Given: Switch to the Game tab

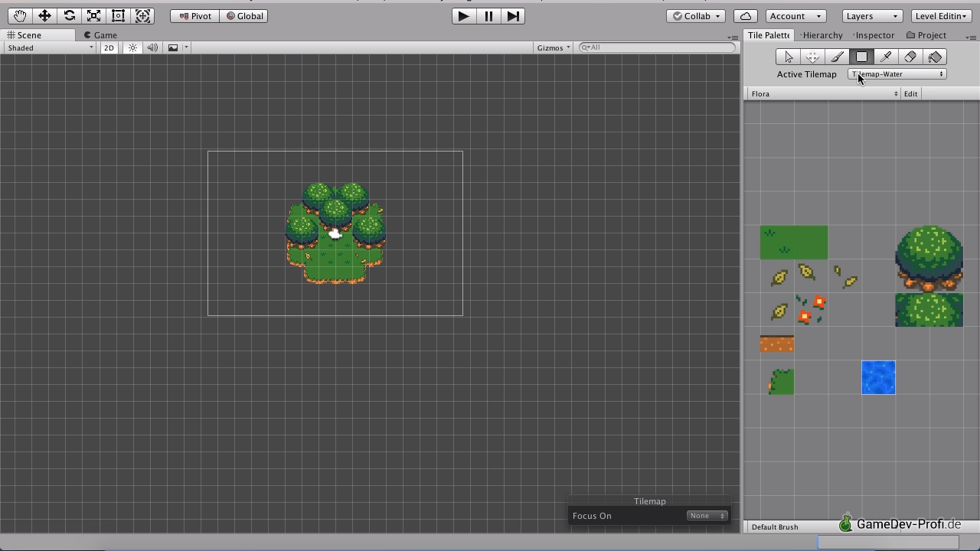Looking at the screenshot, I should click(101, 35).
